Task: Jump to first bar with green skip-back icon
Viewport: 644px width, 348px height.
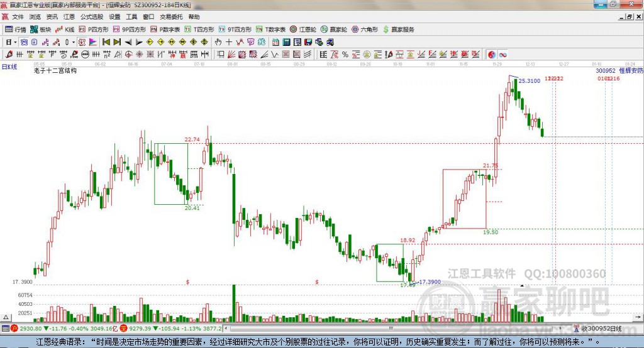Action: [x=106, y=42]
